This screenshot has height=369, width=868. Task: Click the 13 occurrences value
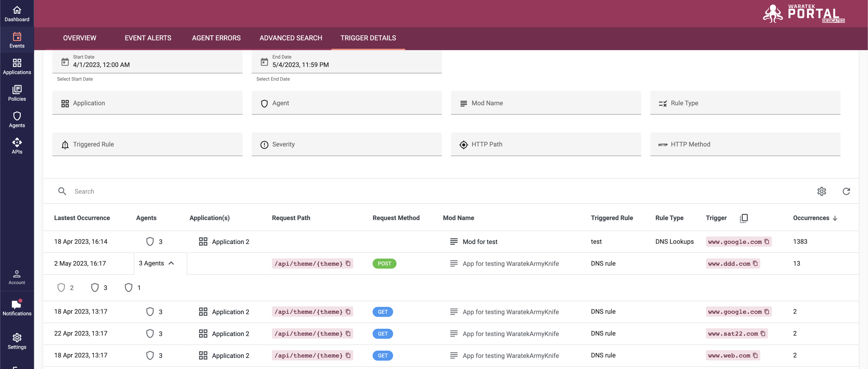(x=796, y=263)
